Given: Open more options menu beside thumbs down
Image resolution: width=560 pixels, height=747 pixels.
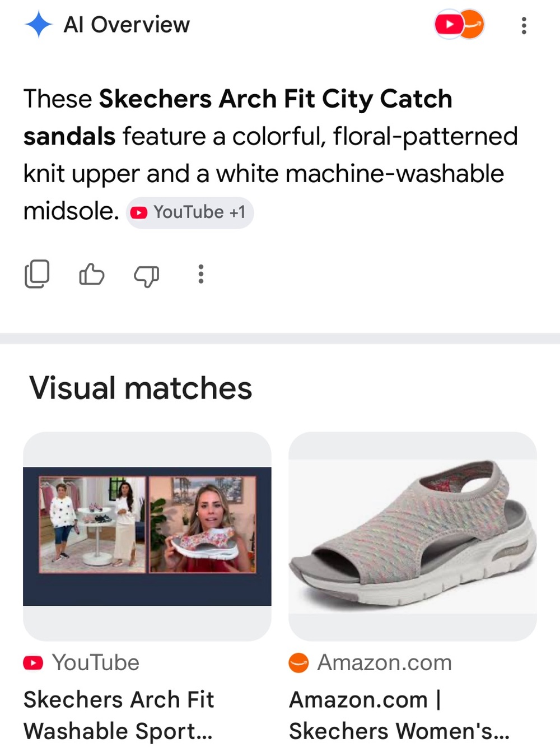Looking at the screenshot, I should click(200, 274).
